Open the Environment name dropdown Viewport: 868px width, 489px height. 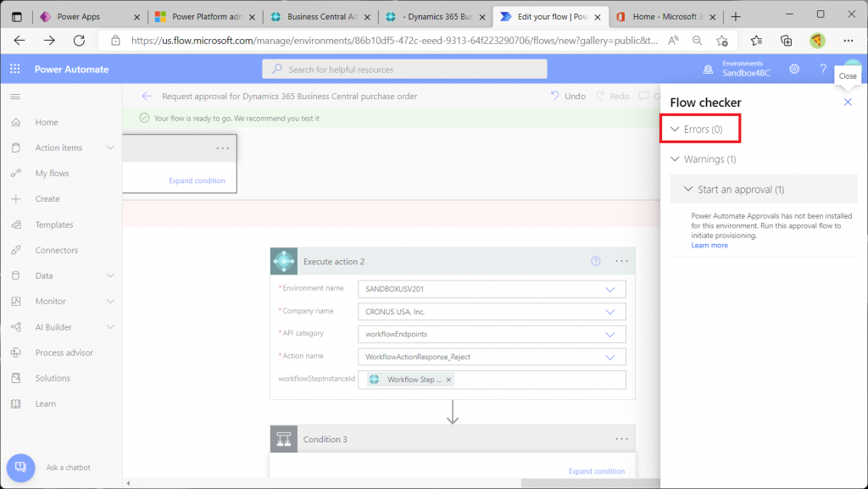[x=609, y=289]
